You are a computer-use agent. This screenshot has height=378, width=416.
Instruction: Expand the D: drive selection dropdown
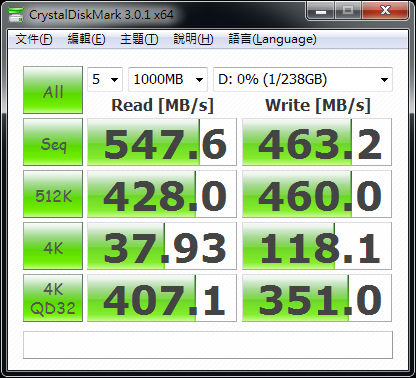(x=303, y=79)
